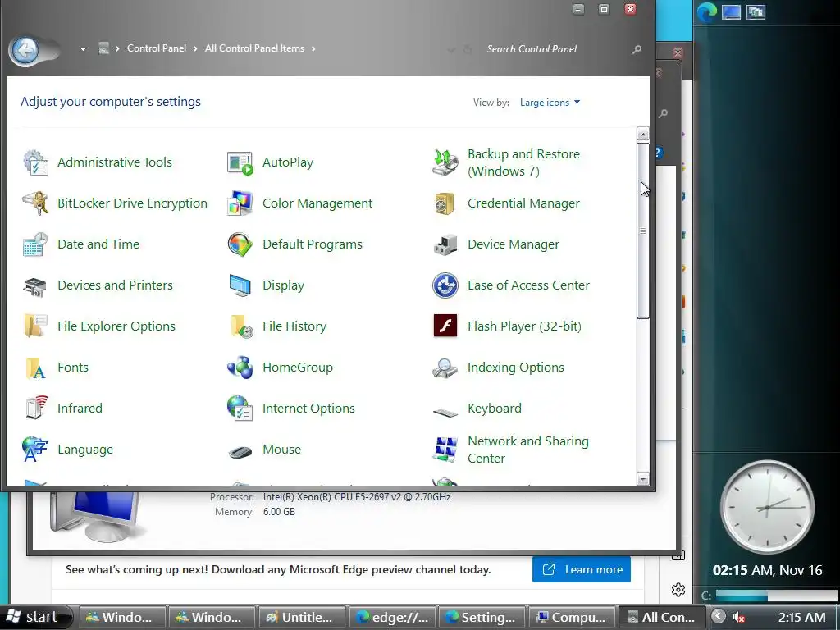Click the taskbar clock 2:15 AM
The height and width of the screenshot is (630, 840).
pyautogui.click(x=802, y=617)
